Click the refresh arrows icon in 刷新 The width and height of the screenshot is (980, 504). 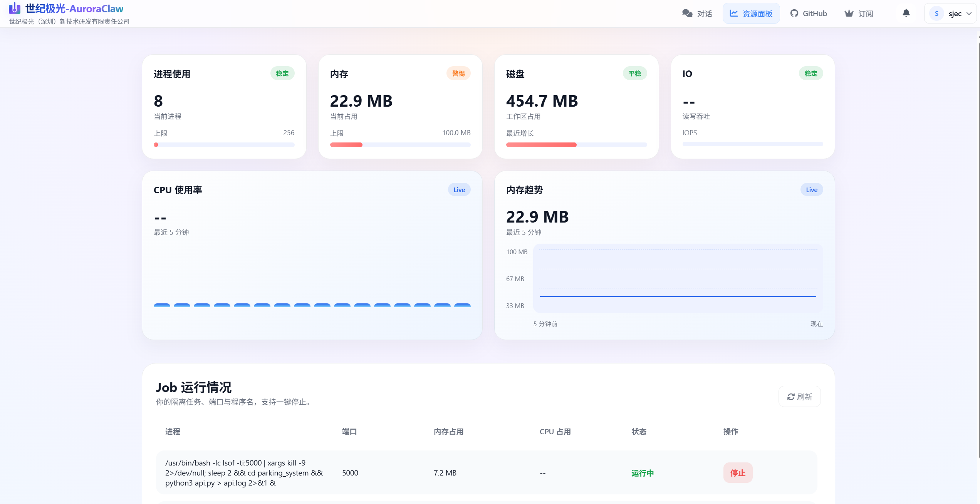point(791,397)
